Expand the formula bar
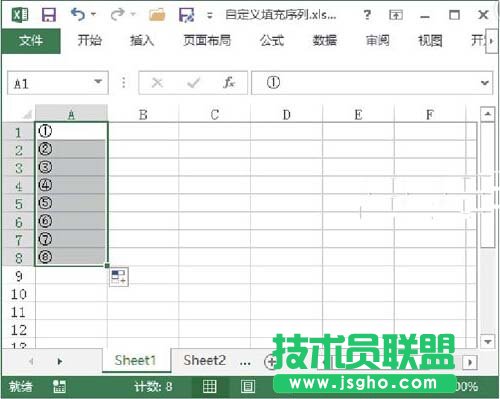The height and width of the screenshot is (399, 500). click(x=485, y=83)
